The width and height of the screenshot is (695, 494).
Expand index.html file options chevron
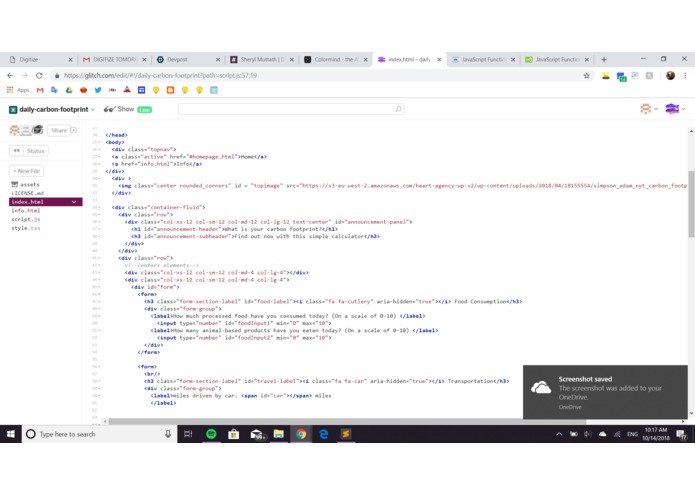(74, 202)
